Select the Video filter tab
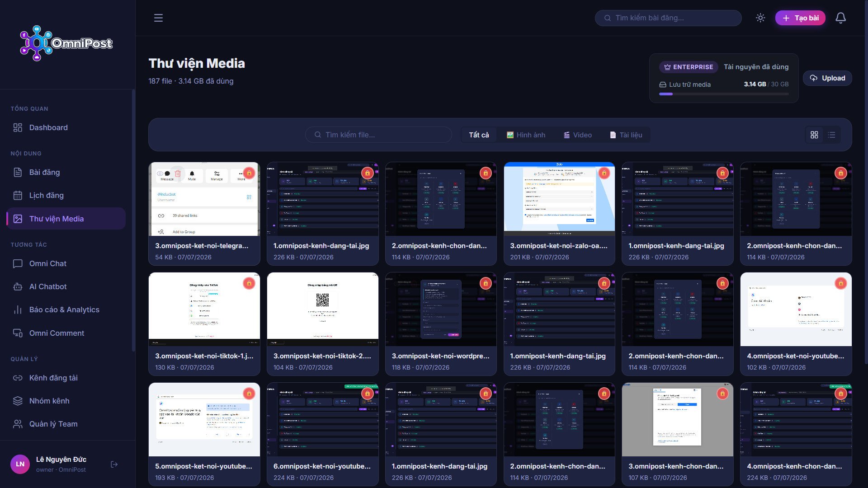The width and height of the screenshot is (868, 488). (577, 135)
